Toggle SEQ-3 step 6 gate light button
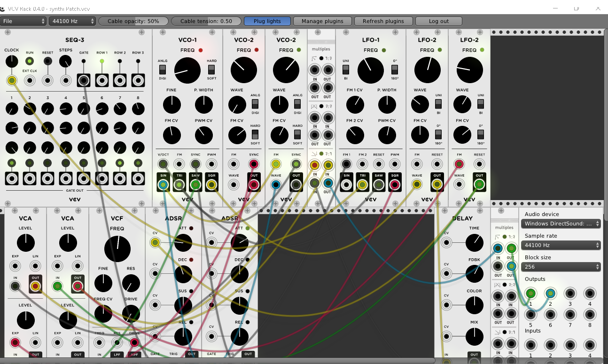Screen dimensions: 608x364 coord(102,163)
